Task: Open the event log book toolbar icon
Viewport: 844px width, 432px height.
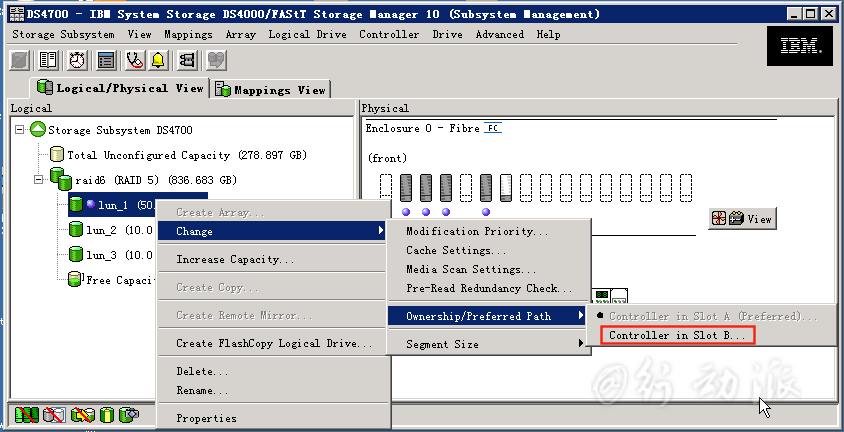Action: tap(48, 60)
